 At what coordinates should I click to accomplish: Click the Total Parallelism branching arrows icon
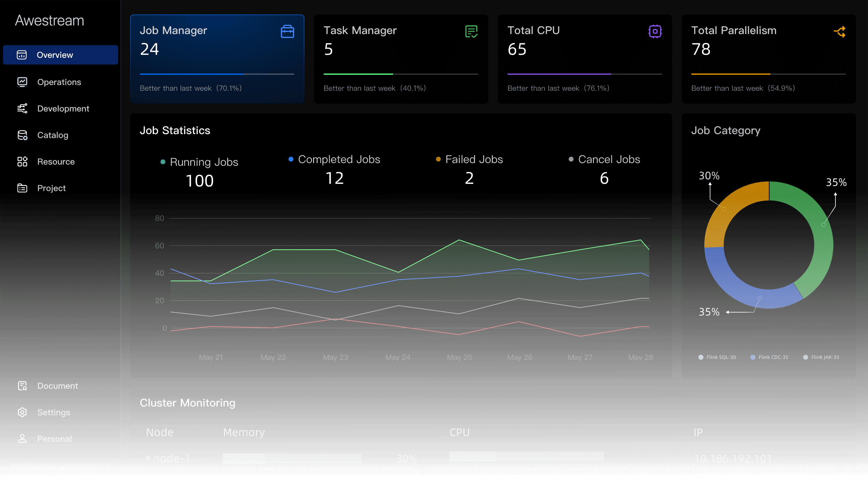[x=839, y=32]
